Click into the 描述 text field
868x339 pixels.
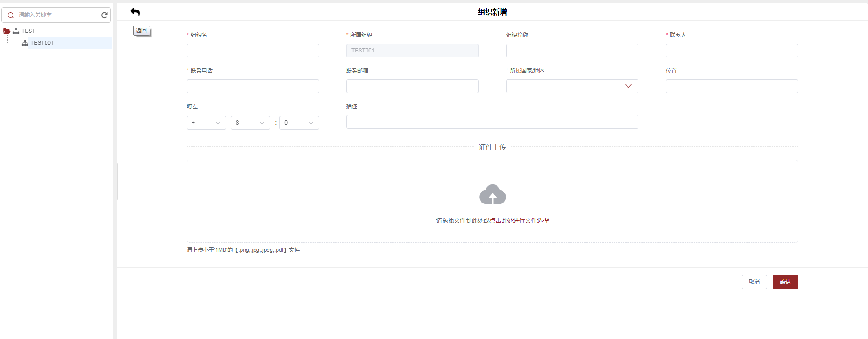click(x=492, y=122)
